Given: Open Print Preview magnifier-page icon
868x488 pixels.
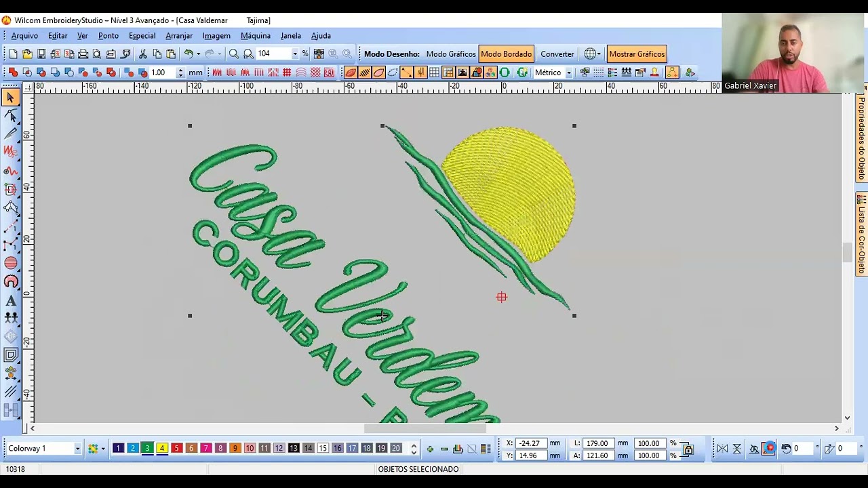Looking at the screenshot, I should (x=97, y=54).
